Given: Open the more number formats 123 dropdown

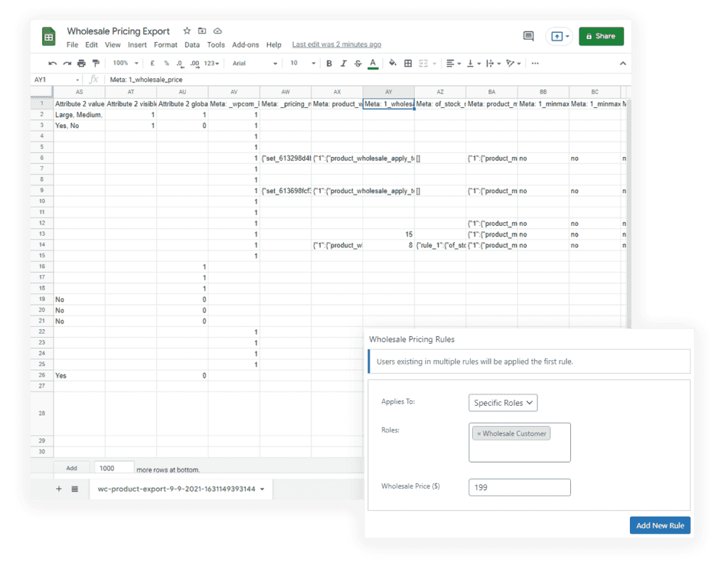Looking at the screenshot, I should pos(211,63).
